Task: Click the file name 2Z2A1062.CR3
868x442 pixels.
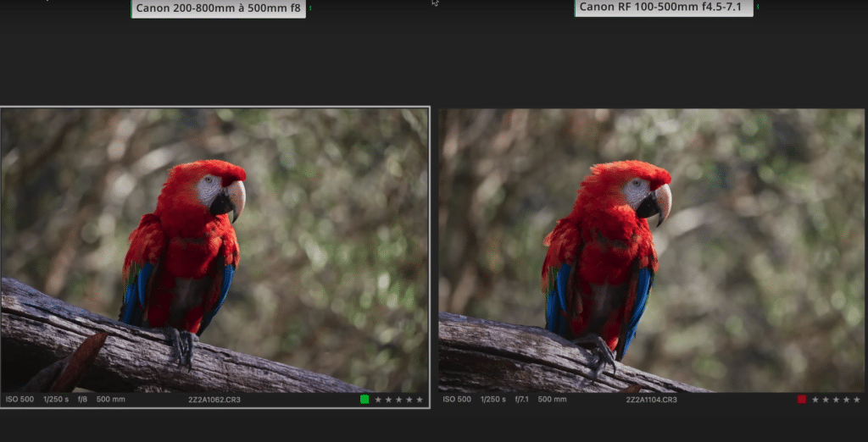Action: [214, 400]
